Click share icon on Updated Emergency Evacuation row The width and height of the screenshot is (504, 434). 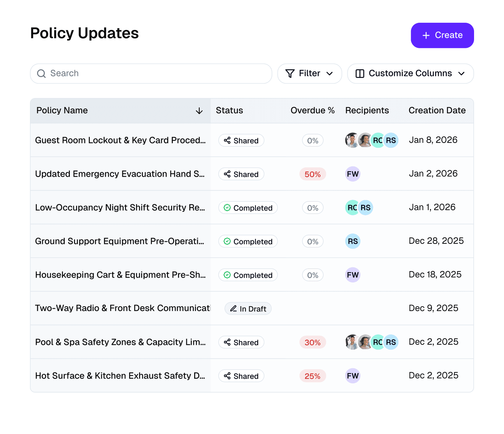(227, 174)
